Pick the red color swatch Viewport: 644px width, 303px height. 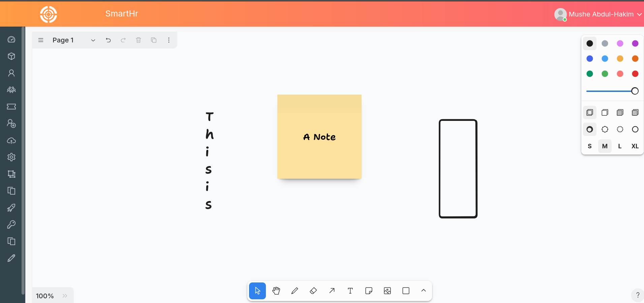tap(635, 74)
